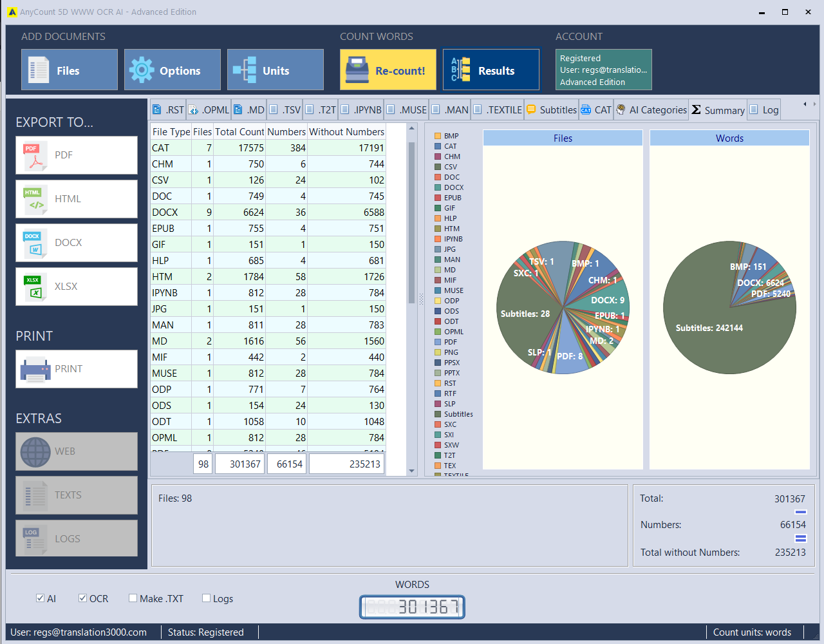Click the BMP legend color swatch
Image resolution: width=824 pixels, height=644 pixels.
438,136
